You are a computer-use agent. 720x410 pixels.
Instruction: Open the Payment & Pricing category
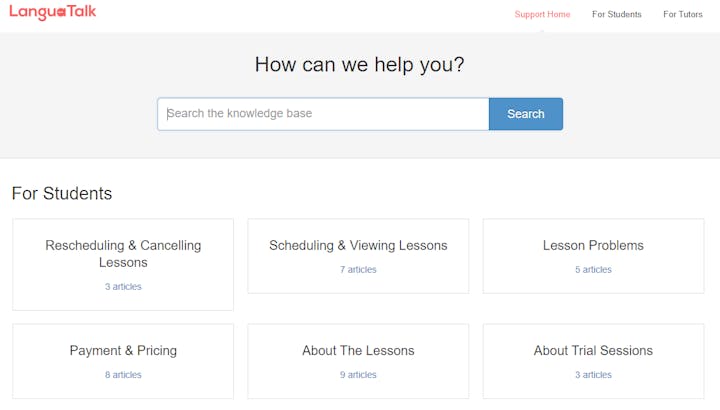[123, 351]
